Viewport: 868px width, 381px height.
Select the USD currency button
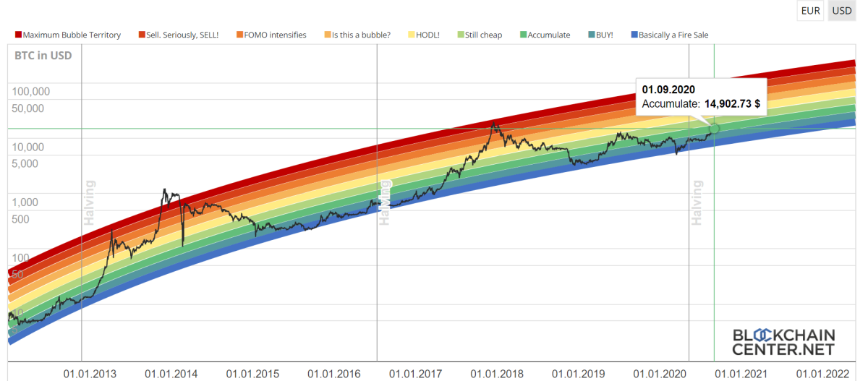841,10
